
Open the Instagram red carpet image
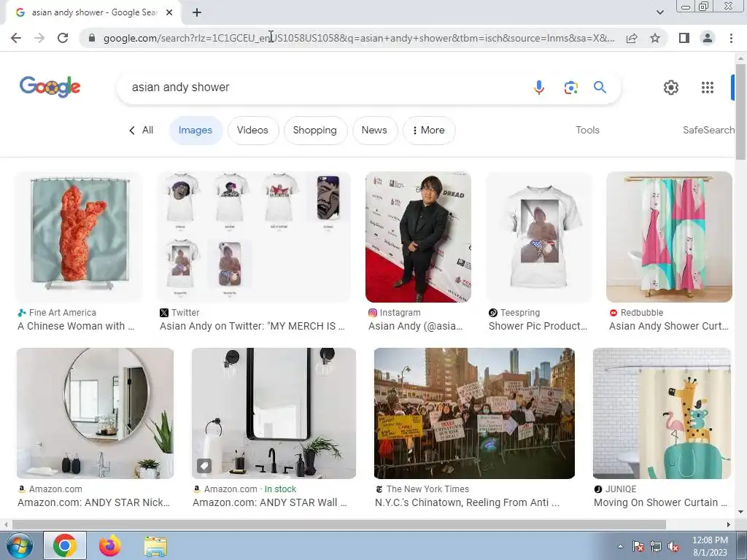click(418, 237)
